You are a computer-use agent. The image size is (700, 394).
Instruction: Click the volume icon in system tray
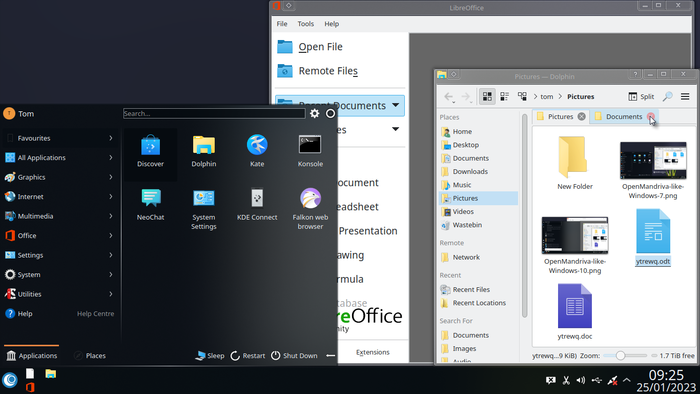point(580,380)
